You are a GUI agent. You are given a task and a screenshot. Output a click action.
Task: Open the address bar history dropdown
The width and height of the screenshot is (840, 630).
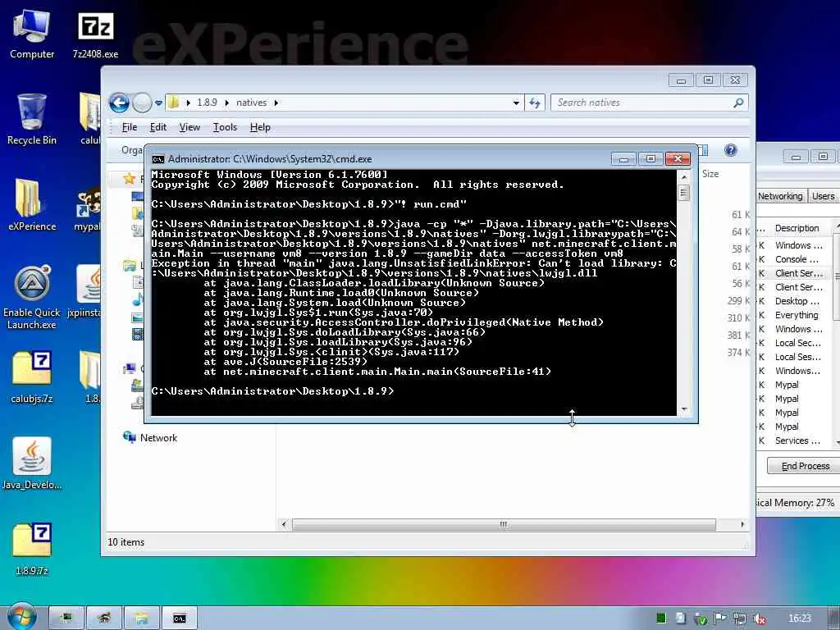pyautogui.click(x=515, y=103)
